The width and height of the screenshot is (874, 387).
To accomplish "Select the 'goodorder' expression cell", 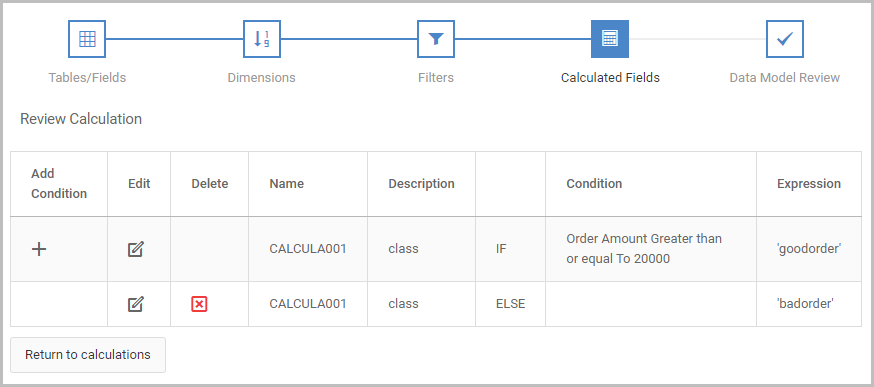I will click(x=808, y=249).
